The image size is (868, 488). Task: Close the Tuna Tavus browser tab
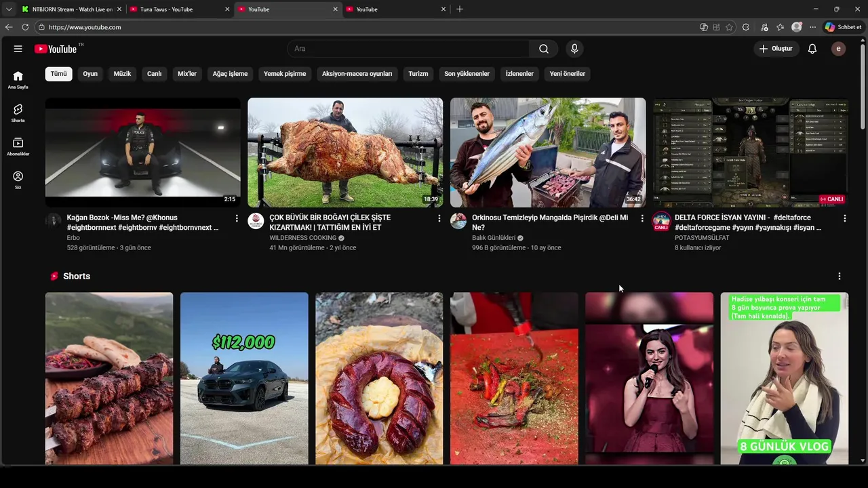tap(227, 9)
